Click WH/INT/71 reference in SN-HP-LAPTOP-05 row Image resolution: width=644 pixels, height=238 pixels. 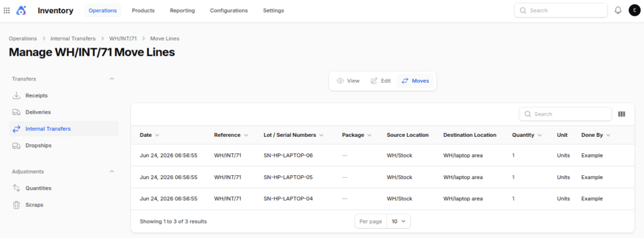[x=228, y=177]
